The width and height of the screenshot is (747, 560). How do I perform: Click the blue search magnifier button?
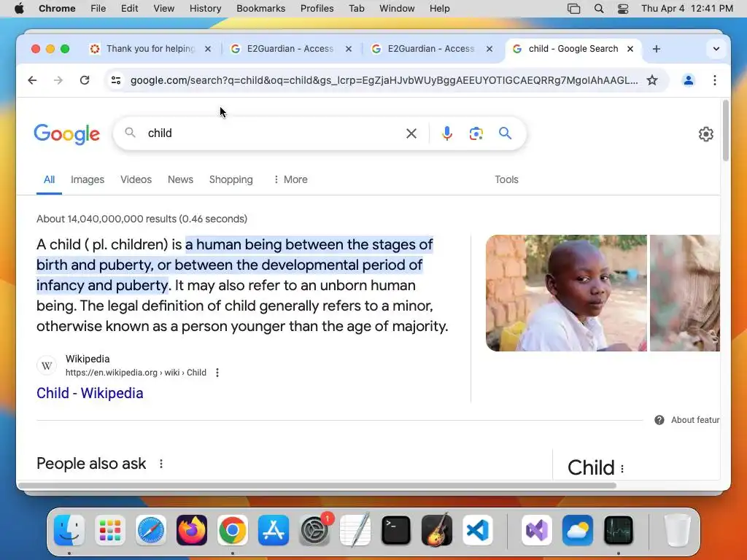(505, 133)
